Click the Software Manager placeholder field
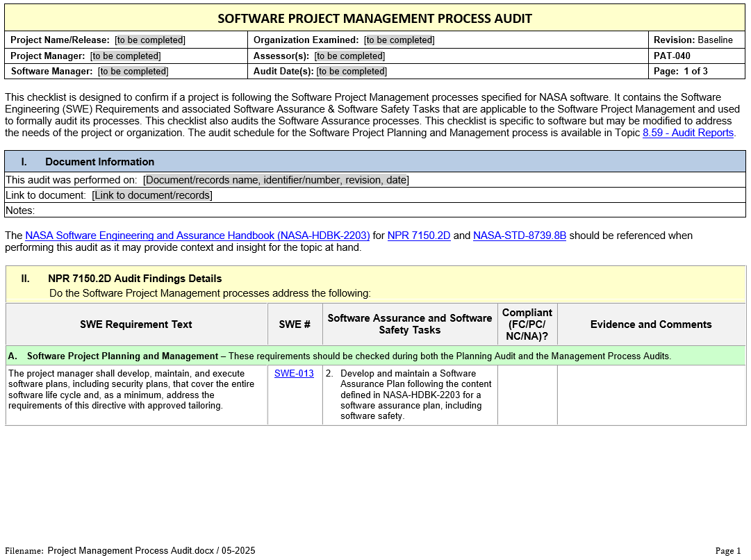Viewport: 751px width, 560px height. coord(133,71)
